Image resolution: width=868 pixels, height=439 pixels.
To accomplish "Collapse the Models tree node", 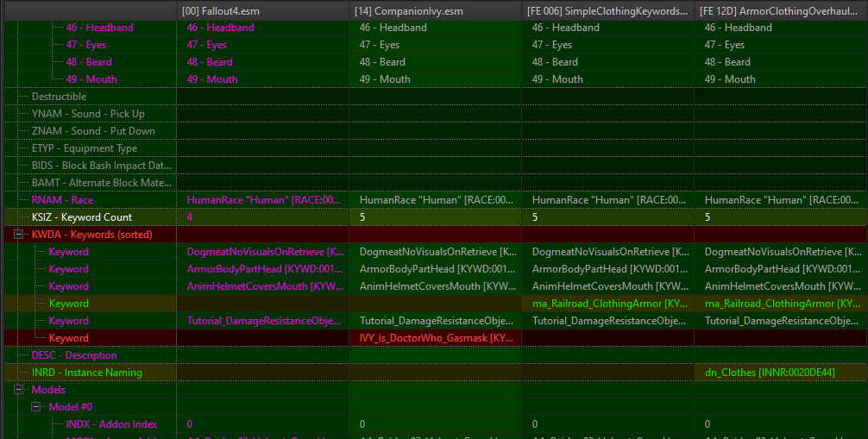I will [x=18, y=390].
